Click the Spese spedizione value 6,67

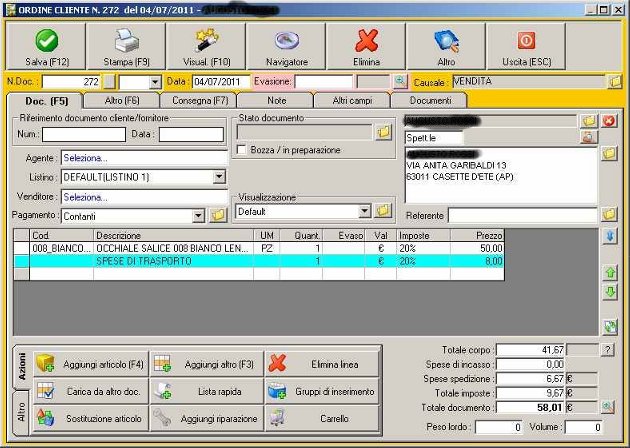(x=530, y=378)
